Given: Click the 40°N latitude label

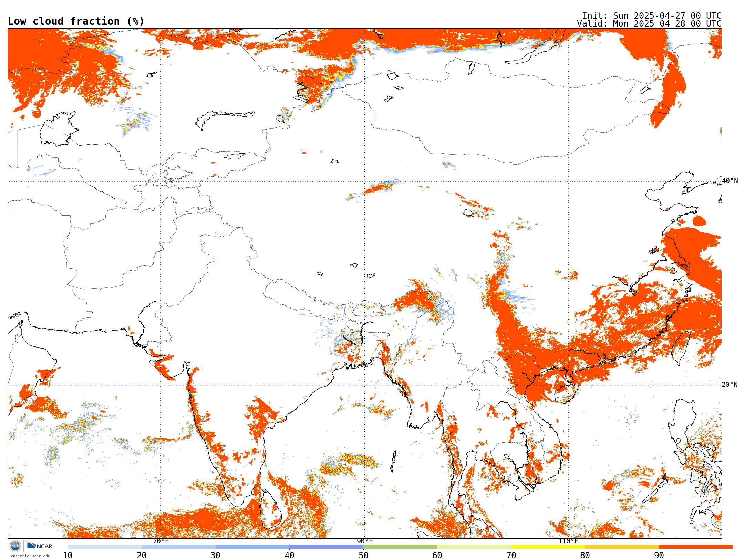Looking at the screenshot, I should click(730, 181).
